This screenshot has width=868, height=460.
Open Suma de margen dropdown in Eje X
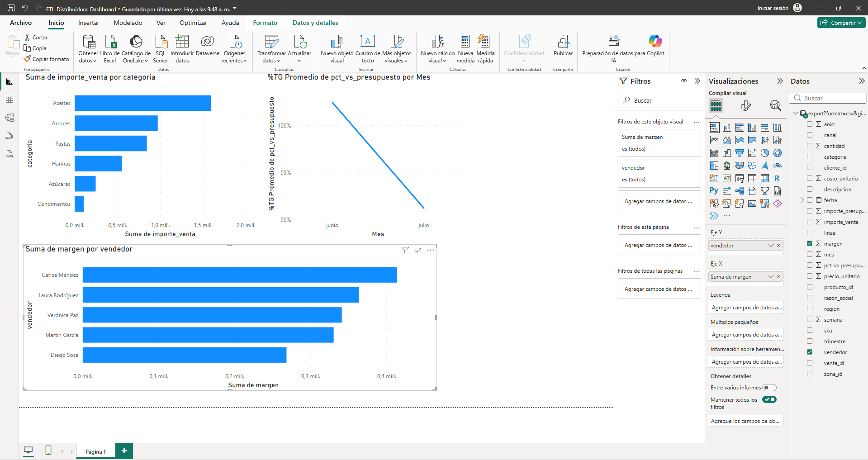(x=771, y=277)
